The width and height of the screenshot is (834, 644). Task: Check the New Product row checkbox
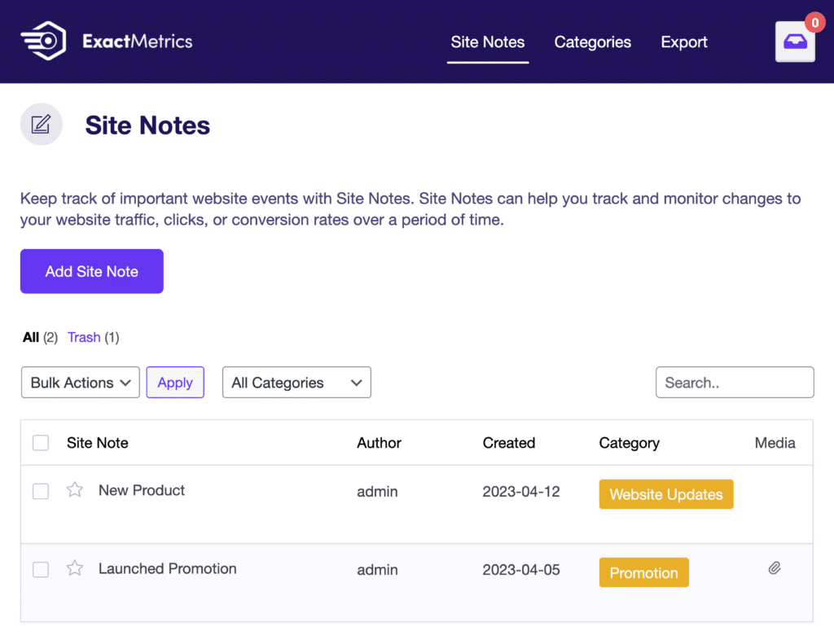(x=40, y=490)
